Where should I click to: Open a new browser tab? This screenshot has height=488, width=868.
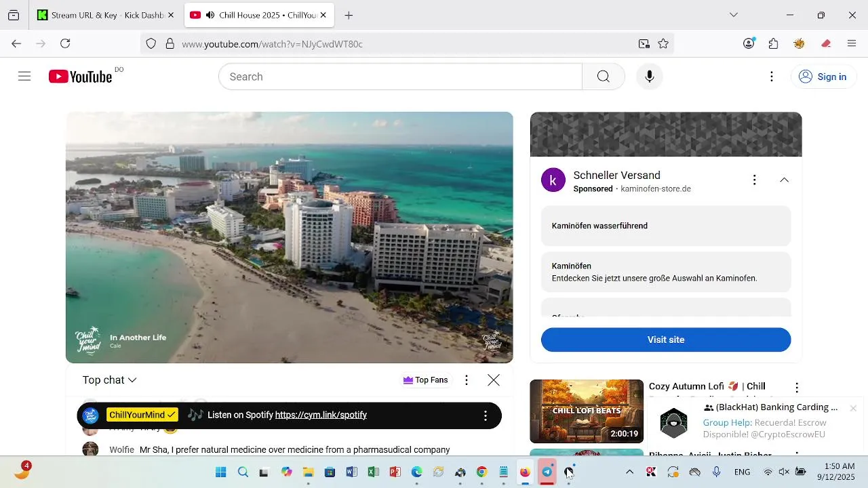(348, 15)
